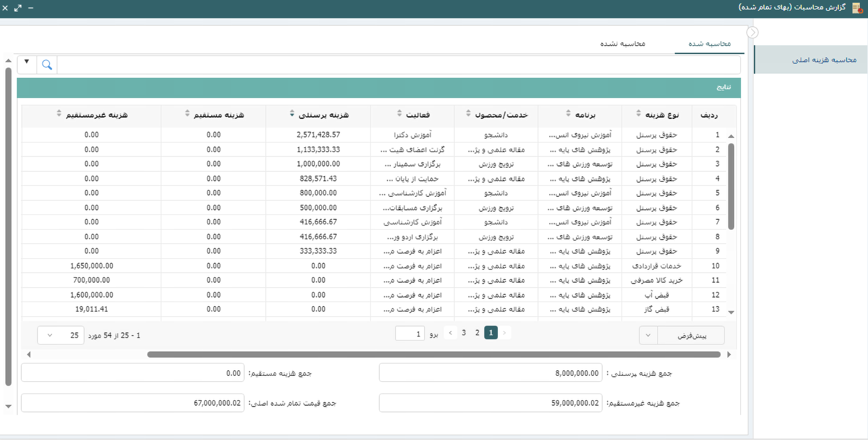
Task: Click the go-to-page number input field
Action: pos(410,333)
